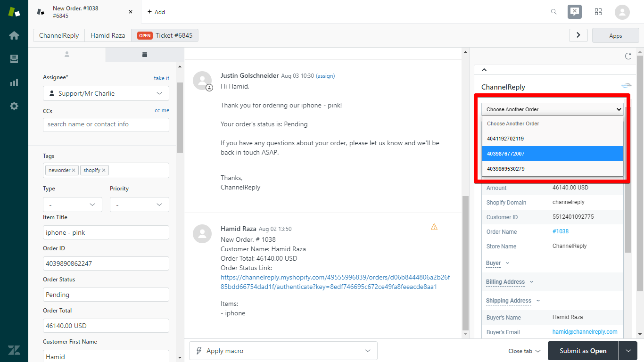
Task: Open the Zendesk products grid icon
Action: tap(598, 12)
